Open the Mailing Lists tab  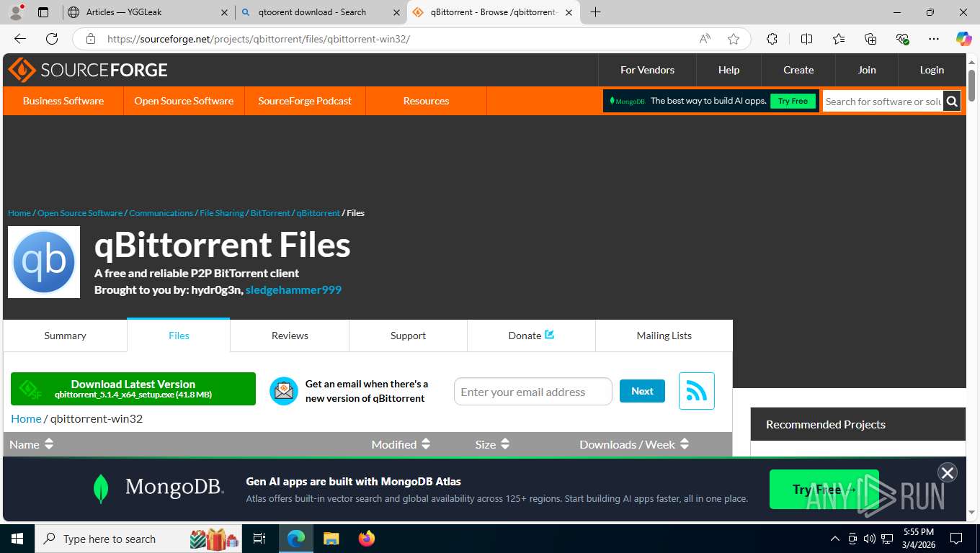(x=664, y=336)
